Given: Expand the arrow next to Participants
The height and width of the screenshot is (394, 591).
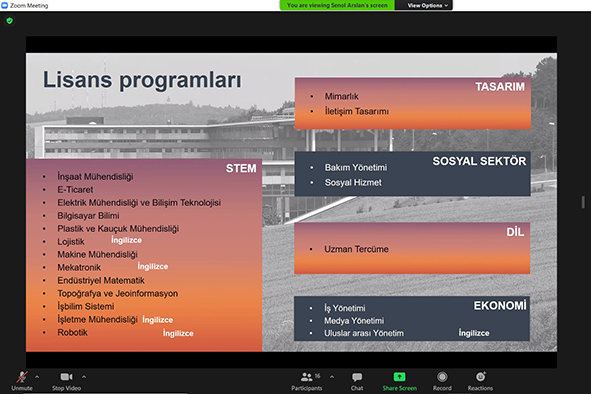Looking at the screenshot, I should coord(332,376).
